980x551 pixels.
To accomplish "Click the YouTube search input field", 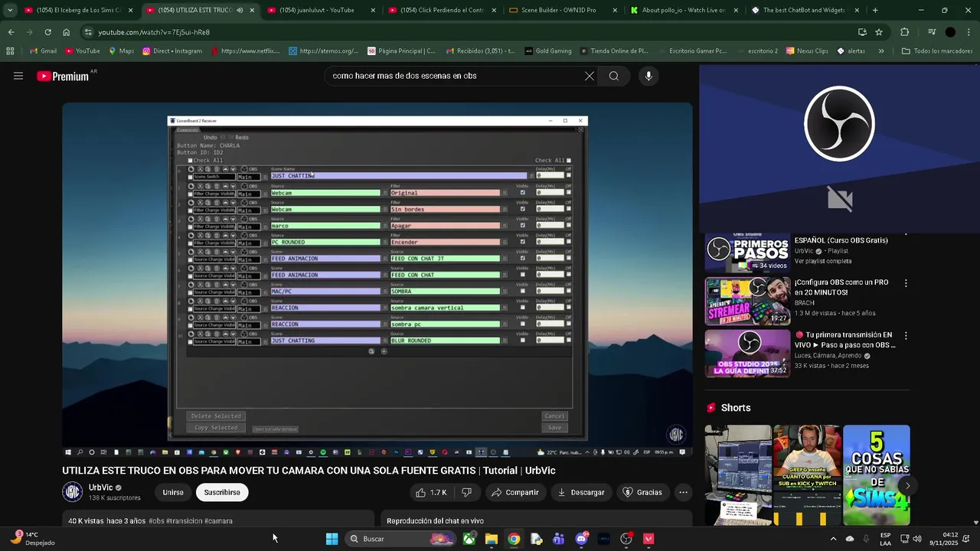I will pyautogui.click(x=452, y=76).
